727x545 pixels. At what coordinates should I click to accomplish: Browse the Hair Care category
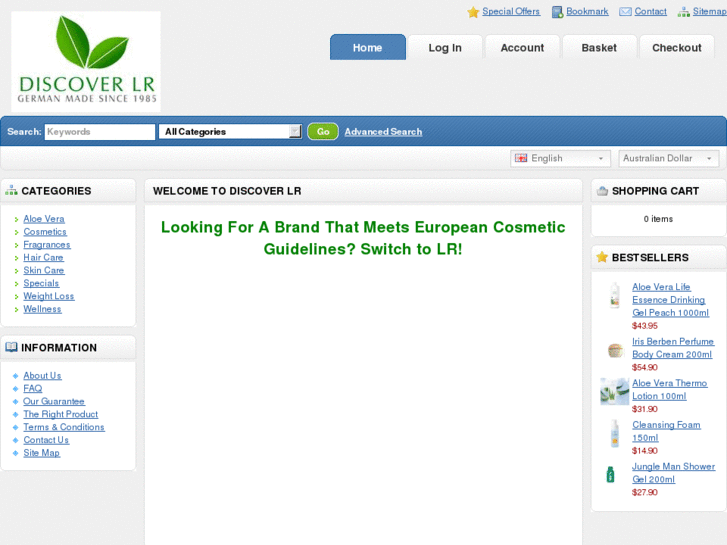(x=44, y=257)
